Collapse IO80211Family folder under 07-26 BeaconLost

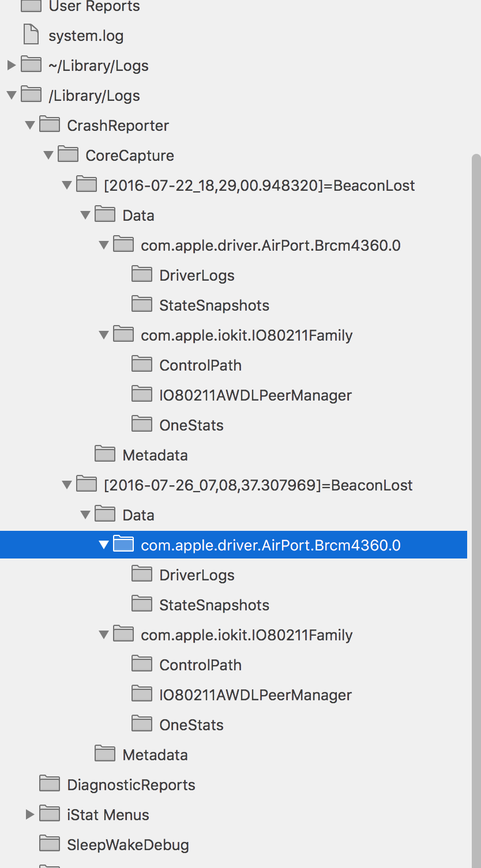tap(104, 635)
